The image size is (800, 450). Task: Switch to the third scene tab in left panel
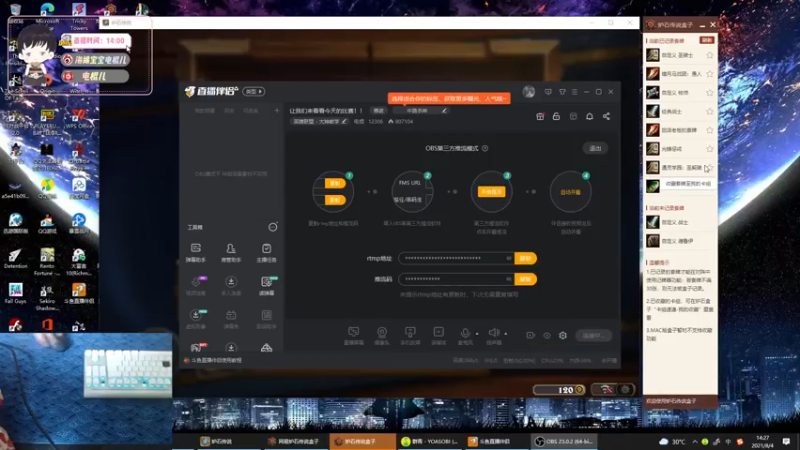click(251, 111)
